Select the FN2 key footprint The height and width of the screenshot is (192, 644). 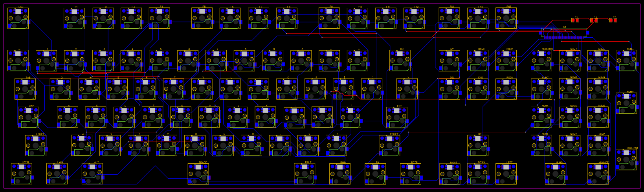tap(478, 18)
